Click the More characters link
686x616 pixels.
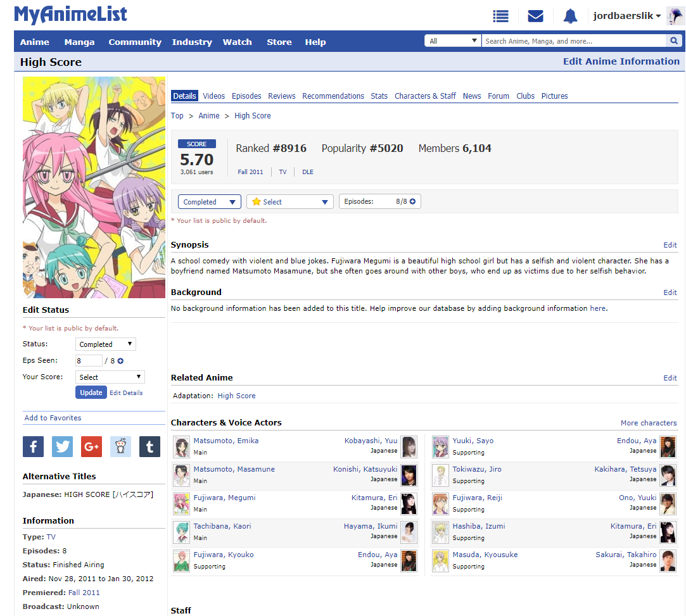coord(649,423)
